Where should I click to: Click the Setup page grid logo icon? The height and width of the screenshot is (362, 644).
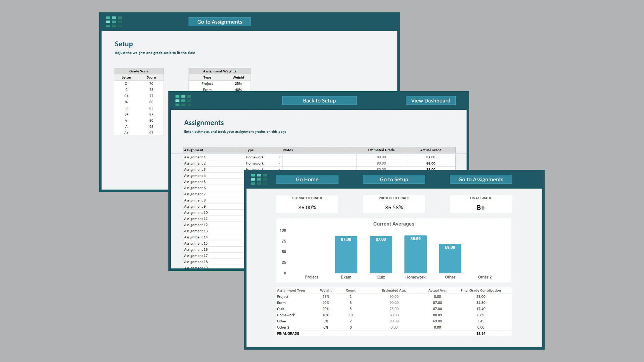(x=114, y=22)
